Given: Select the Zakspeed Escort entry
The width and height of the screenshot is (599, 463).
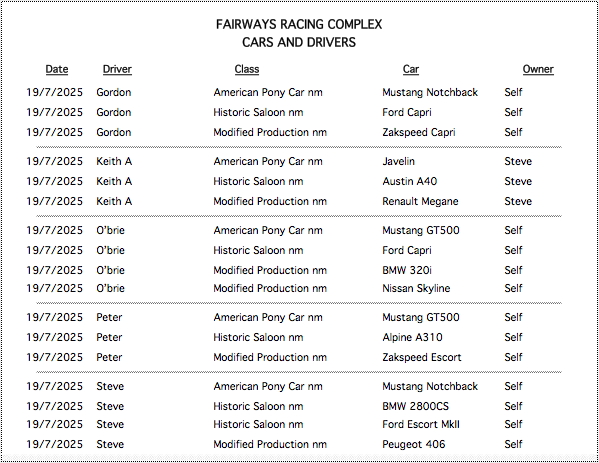Looking at the screenshot, I should 422,357.
